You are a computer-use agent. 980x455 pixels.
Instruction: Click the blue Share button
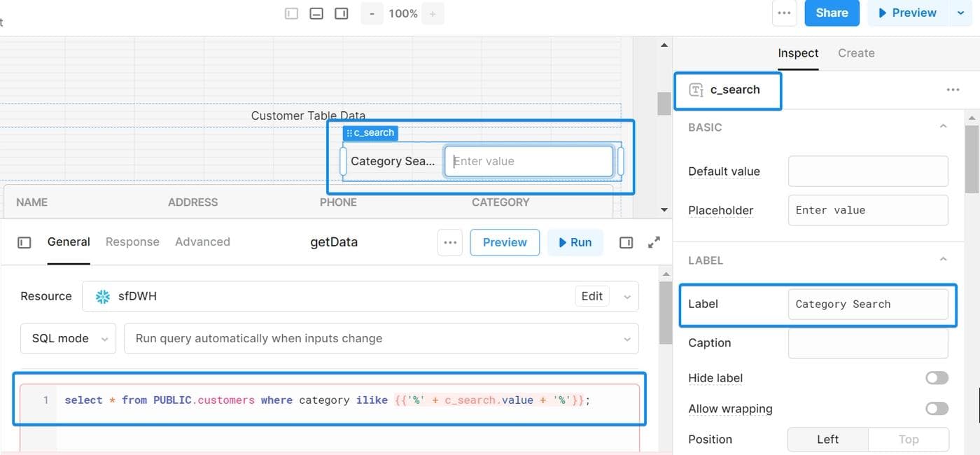832,13
